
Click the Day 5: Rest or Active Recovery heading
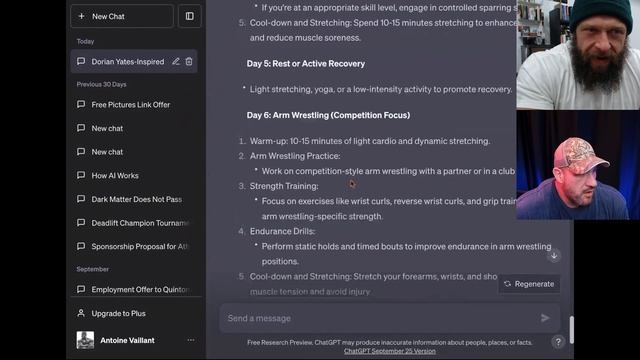point(306,64)
